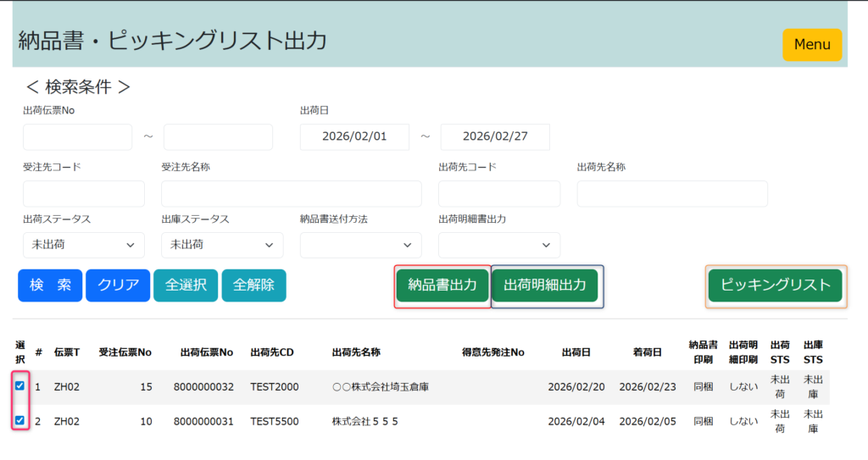
Task: Open the 出荷明細書出力 dropdown
Action: [x=498, y=245]
